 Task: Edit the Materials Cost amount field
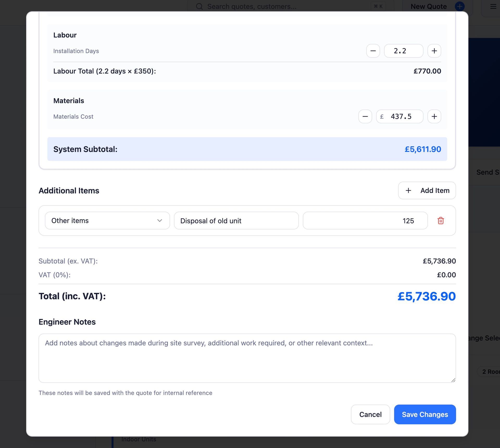pos(402,116)
